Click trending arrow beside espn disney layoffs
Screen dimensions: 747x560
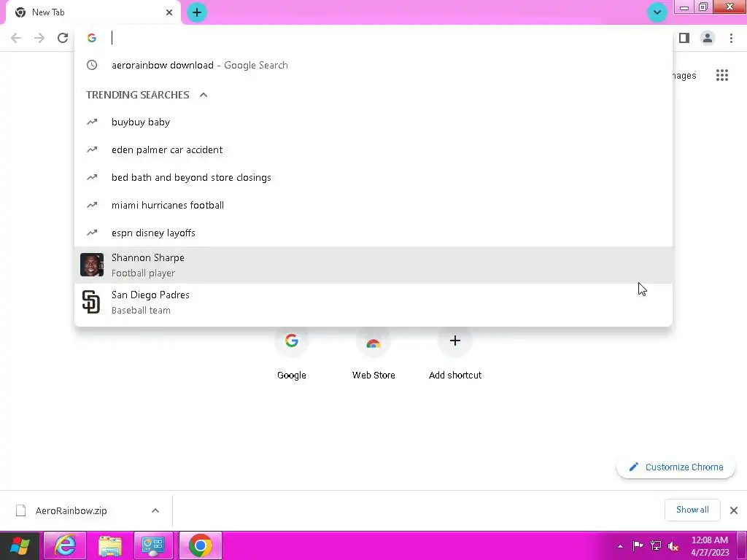pos(92,233)
